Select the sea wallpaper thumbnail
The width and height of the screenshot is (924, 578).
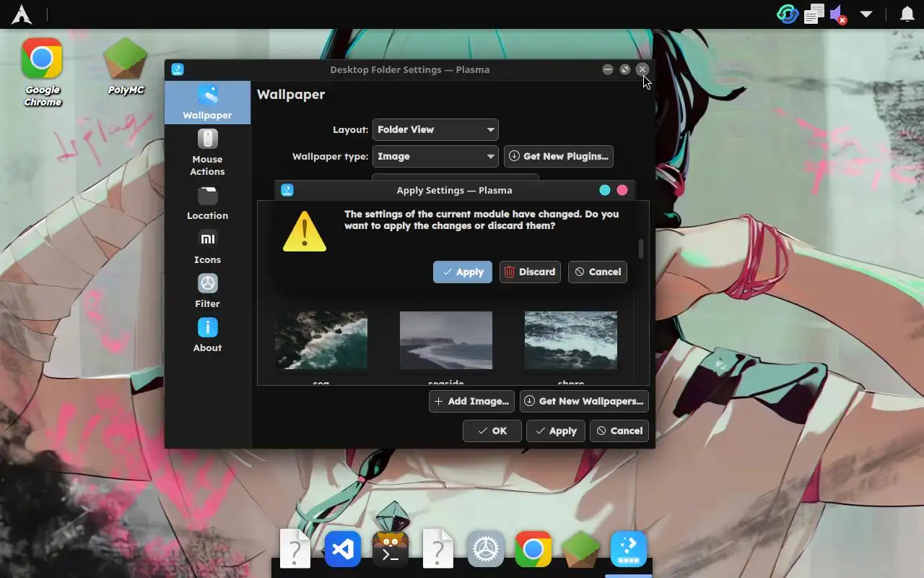pos(321,340)
